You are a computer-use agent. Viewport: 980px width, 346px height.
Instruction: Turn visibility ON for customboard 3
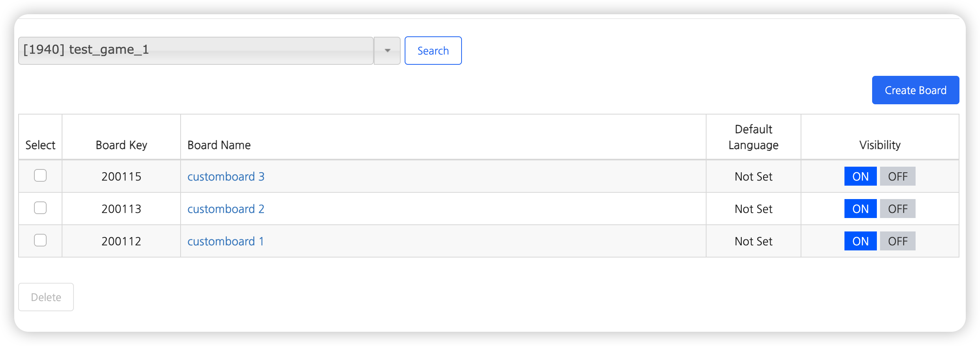[860, 176]
